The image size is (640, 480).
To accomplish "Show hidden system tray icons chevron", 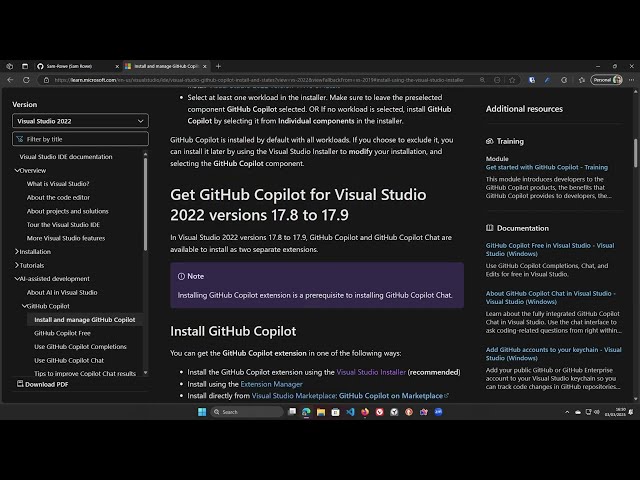I will pyautogui.click(x=567, y=412).
